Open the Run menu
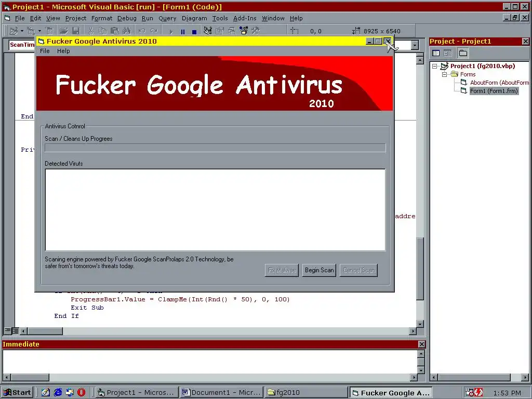 (147, 18)
